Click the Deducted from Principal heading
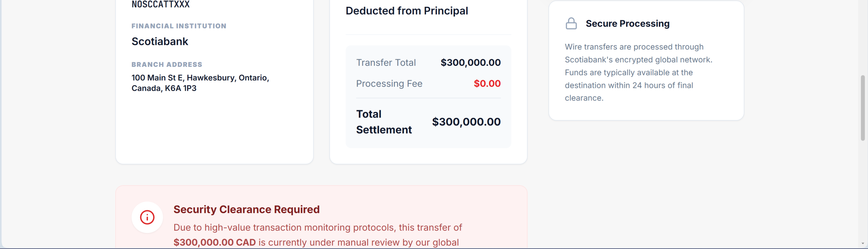This screenshot has width=868, height=249. pyautogui.click(x=407, y=11)
